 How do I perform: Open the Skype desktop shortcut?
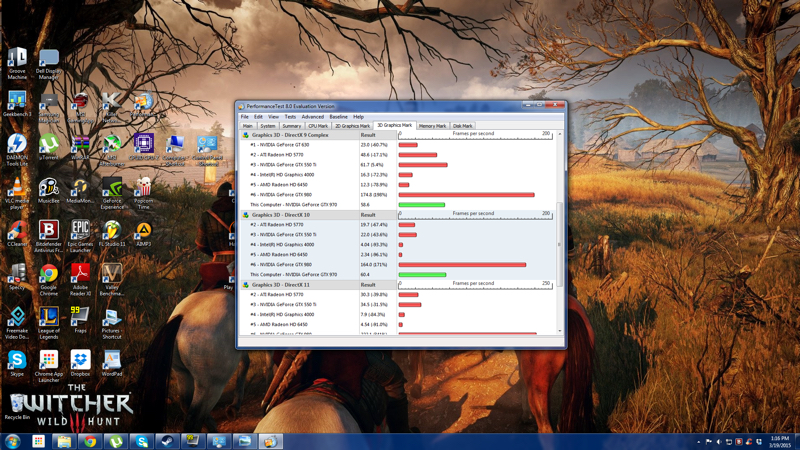coord(17,363)
